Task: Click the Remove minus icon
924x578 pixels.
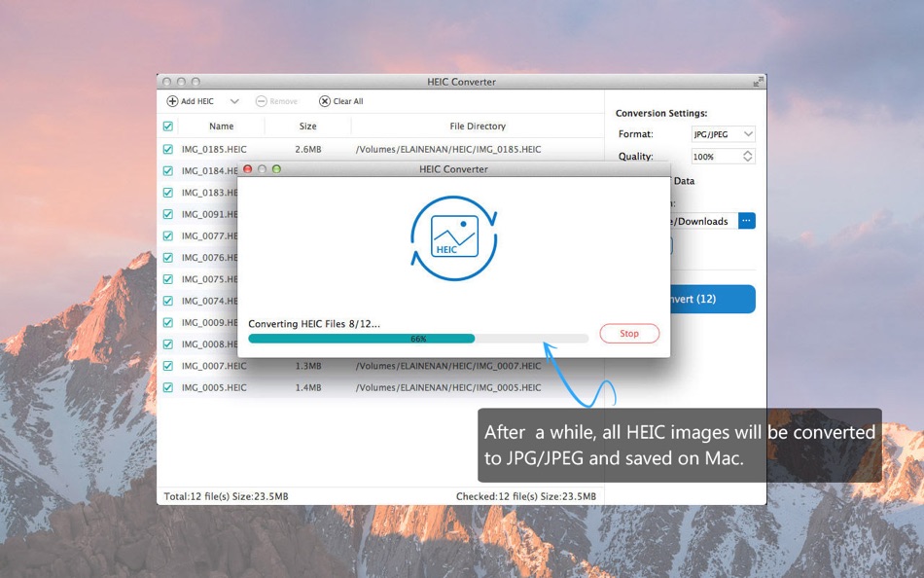Action: point(261,100)
